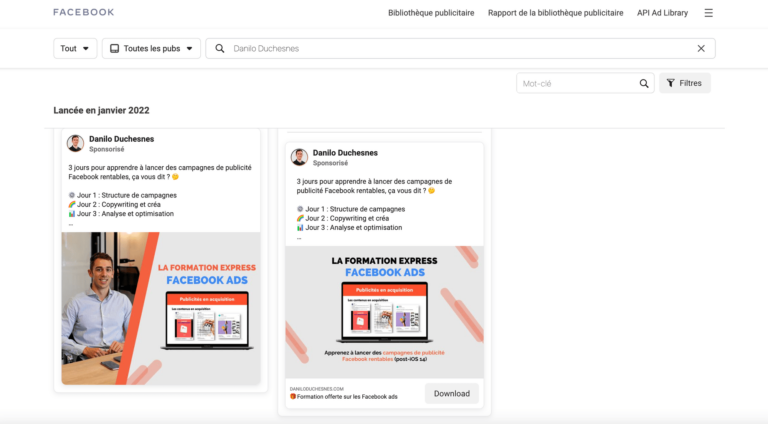Click the FACEBOOK logo

(83, 12)
